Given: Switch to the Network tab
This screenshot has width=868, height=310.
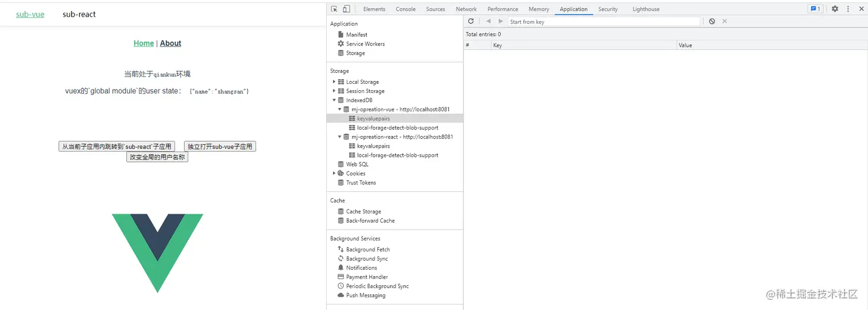Looking at the screenshot, I should click(x=466, y=9).
